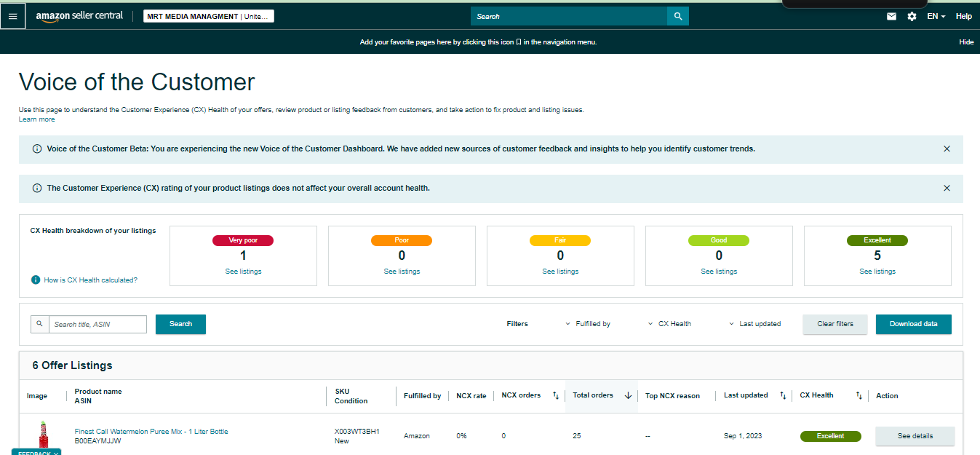This screenshot has width=980, height=455.
Task: Click the SKU X003WT3BH1 cell
Action: click(357, 432)
